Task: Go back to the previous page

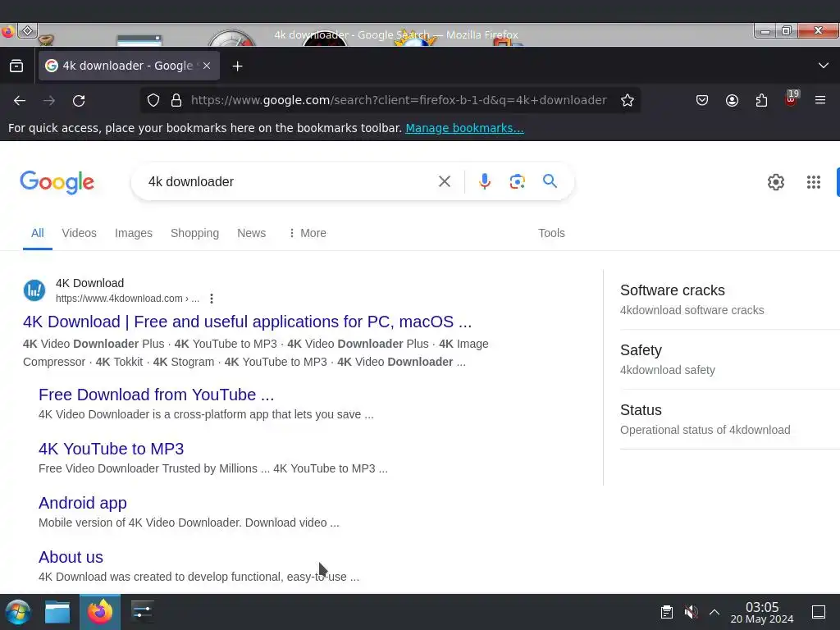Action: point(20,100)
